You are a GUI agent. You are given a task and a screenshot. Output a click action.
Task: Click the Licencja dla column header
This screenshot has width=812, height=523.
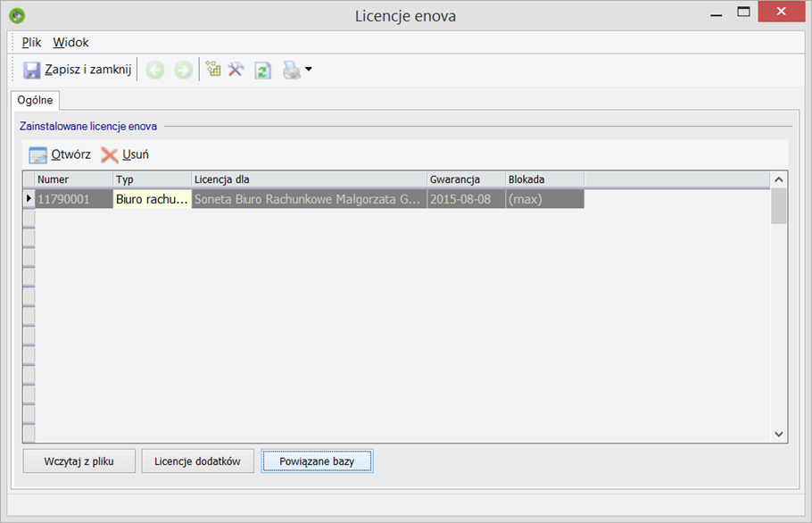coord(309,179)
